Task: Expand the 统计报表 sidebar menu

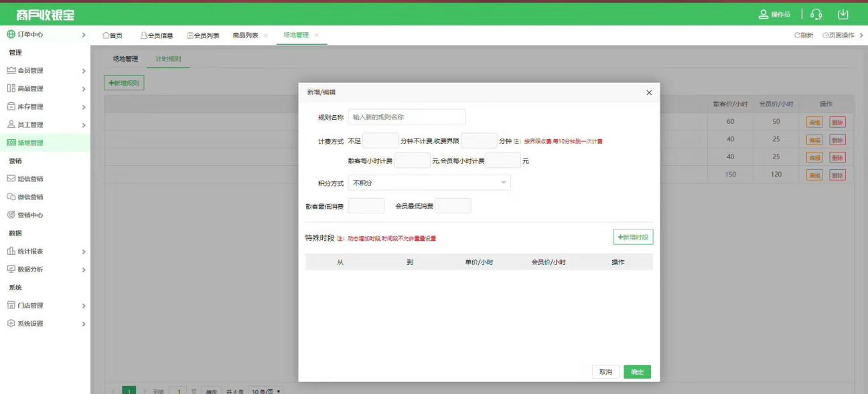Action: tap(45, 251)
